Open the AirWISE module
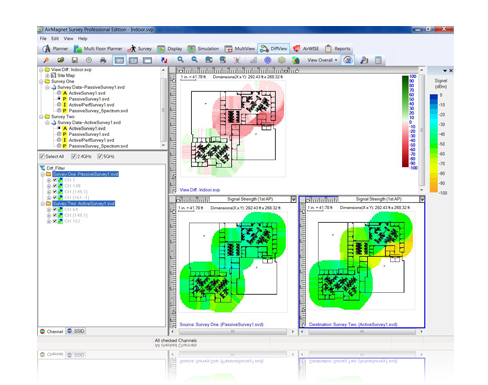 coord(306,49)
